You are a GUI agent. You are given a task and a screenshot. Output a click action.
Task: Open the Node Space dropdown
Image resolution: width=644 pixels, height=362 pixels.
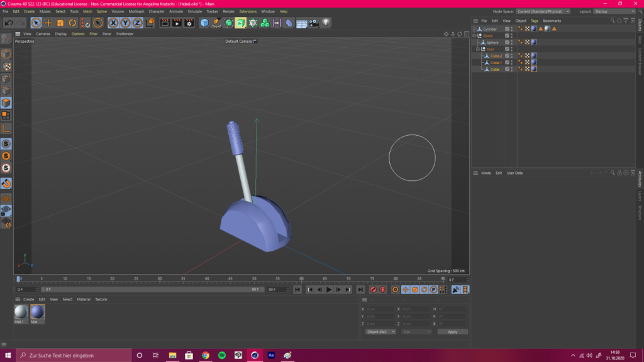[542, 11]
